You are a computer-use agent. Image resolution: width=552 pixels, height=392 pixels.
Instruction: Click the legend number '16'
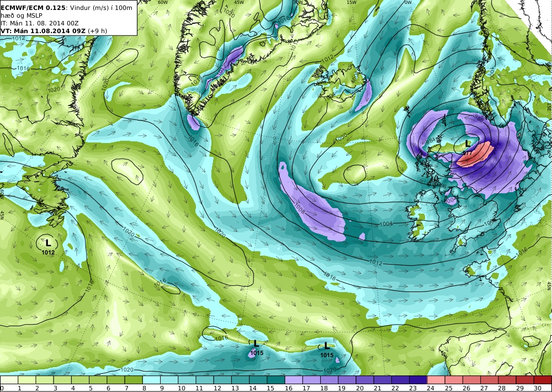(288, 388)
